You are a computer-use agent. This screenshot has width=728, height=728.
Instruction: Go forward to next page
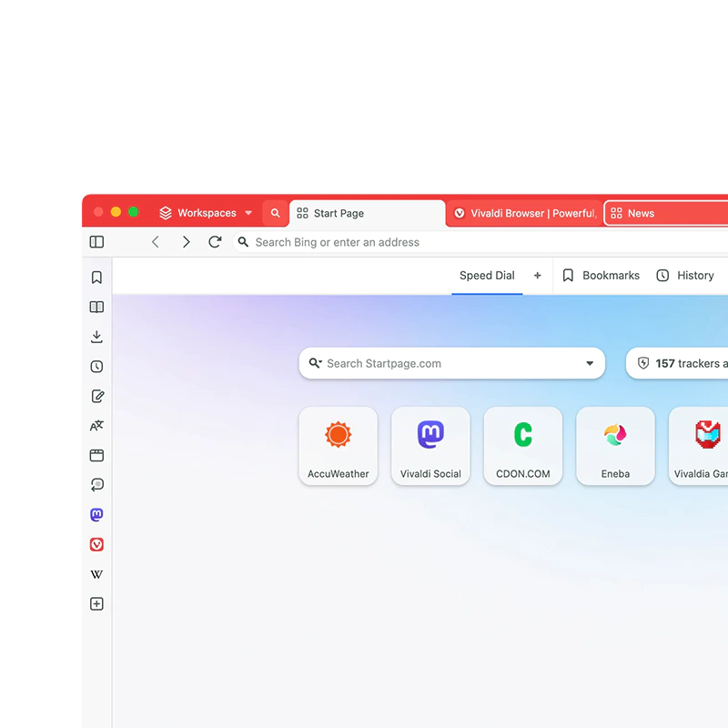pyautogui.click(x=187, y=242)
